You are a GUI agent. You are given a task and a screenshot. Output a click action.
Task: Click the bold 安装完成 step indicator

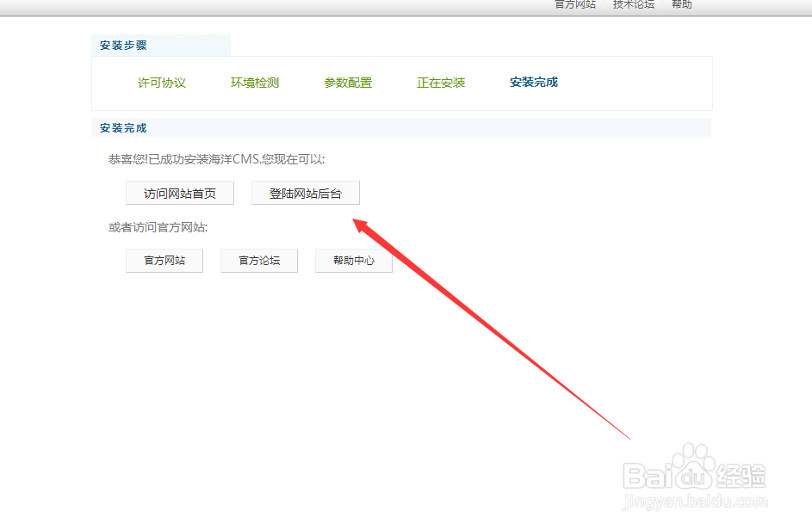point(533,82)
